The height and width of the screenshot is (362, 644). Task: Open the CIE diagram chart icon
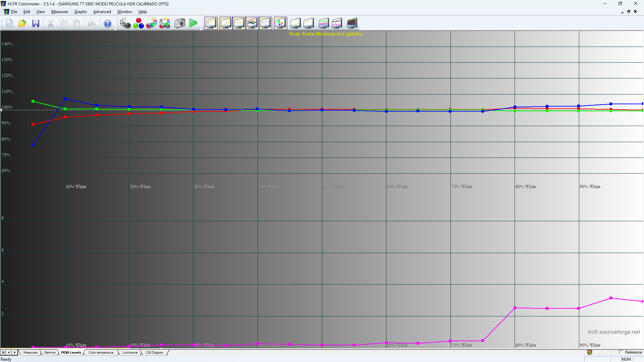click(280, 23)
